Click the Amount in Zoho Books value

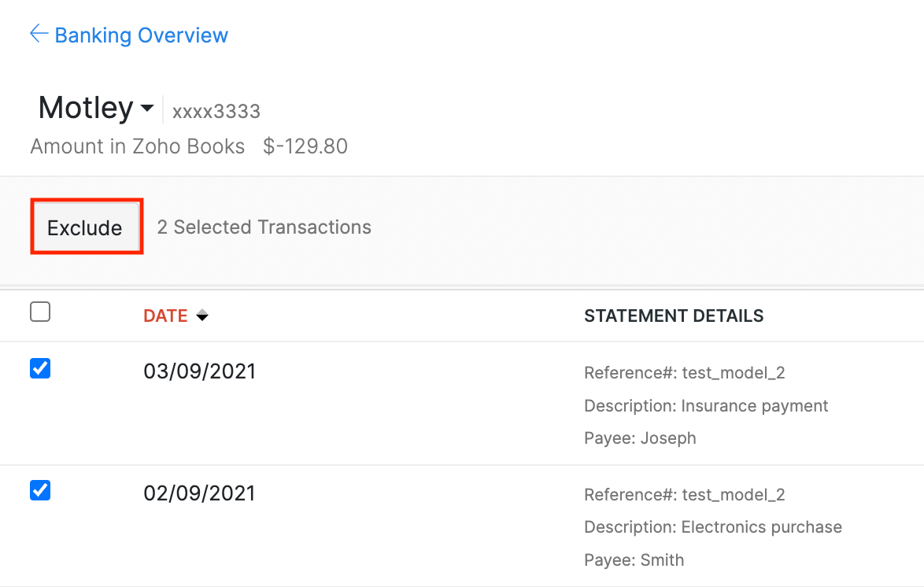pyautogui.click(x=305, y=146)
